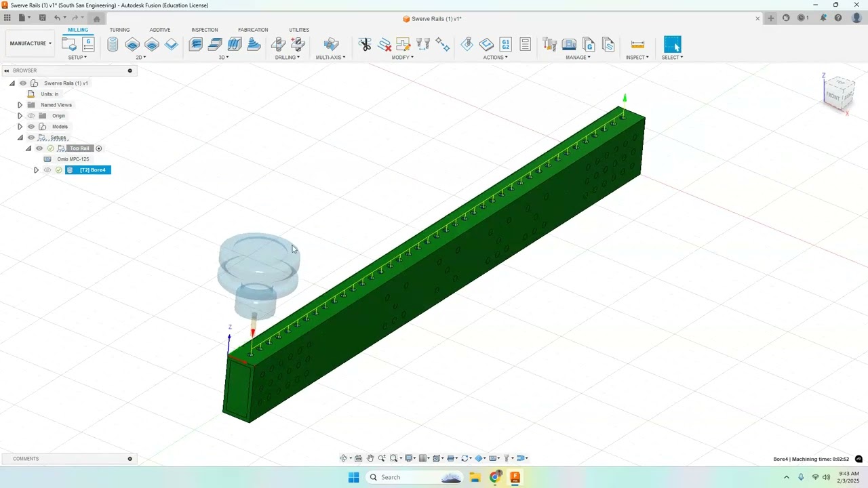Image resolution: width=868 pixels, height=488 pixels.
Task: Open the 3D dropdown menu
Action: tap(224, 58)
